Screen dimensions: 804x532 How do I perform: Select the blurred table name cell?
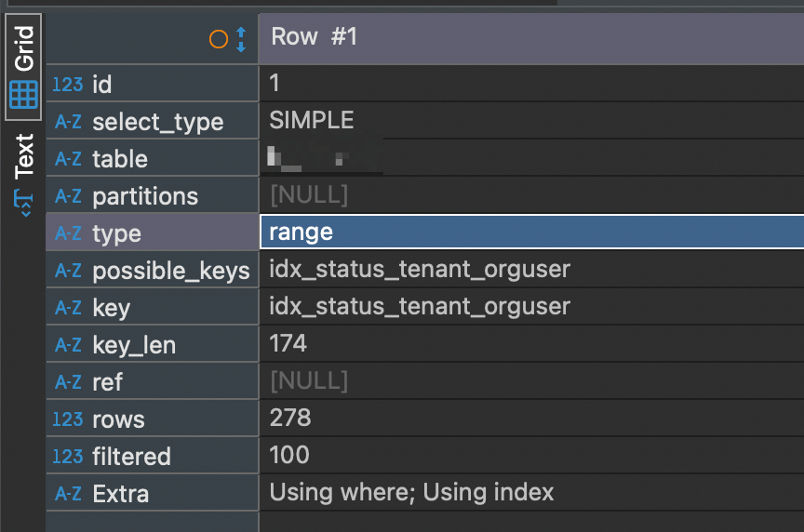pyautogui.click(x=531, y=157)
